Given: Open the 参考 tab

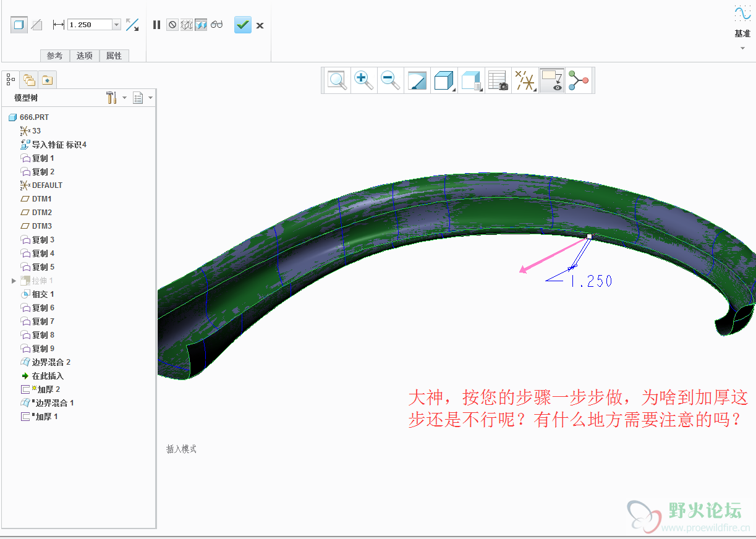Looking at the screenshot, I should pos(54,56).
